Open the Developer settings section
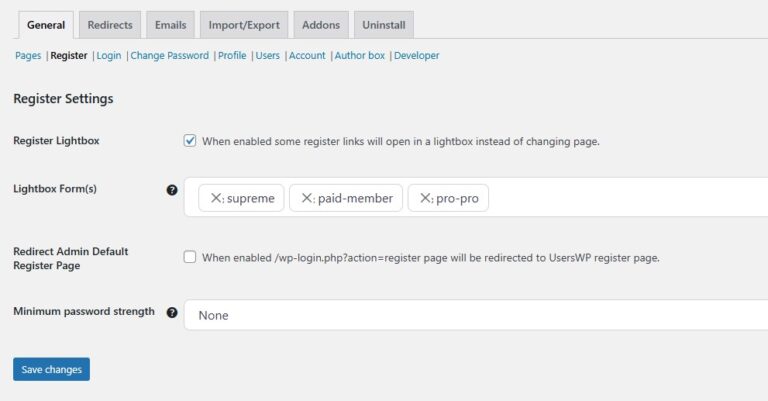This screenshot has height=401, width=768. pos(417,55)
